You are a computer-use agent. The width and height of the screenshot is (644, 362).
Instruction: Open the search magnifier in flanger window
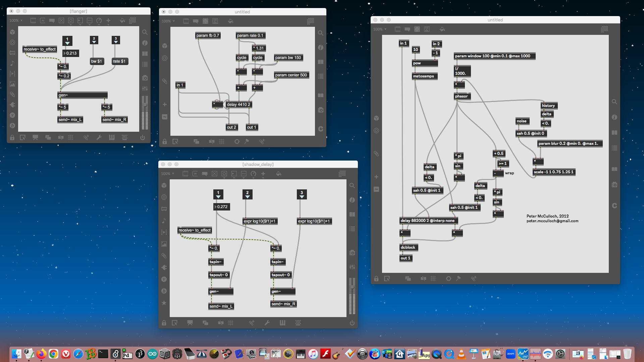(145, 32)
